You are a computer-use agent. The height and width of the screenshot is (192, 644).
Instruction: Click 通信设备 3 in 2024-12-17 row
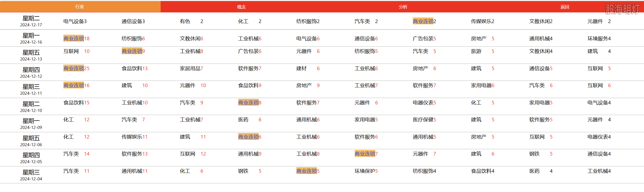133,21
